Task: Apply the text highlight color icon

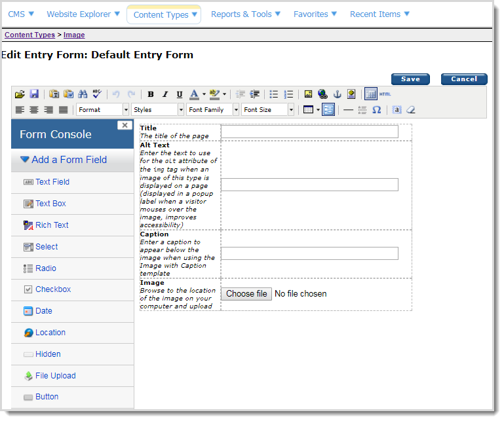Action: pos(215,95)
